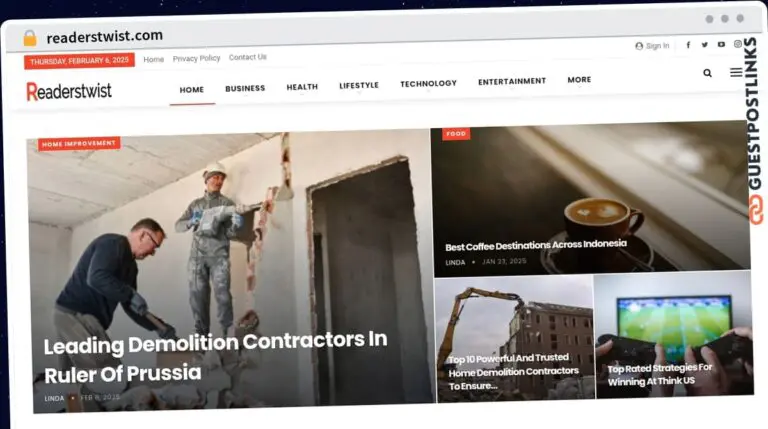
Task: Open the hamburger menu icon
Action: click(x=736, y=72)
